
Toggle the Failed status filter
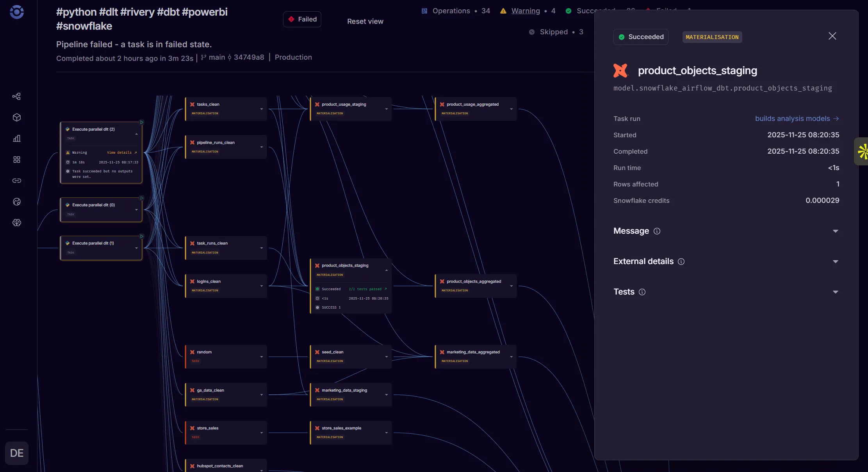[302, 20]
